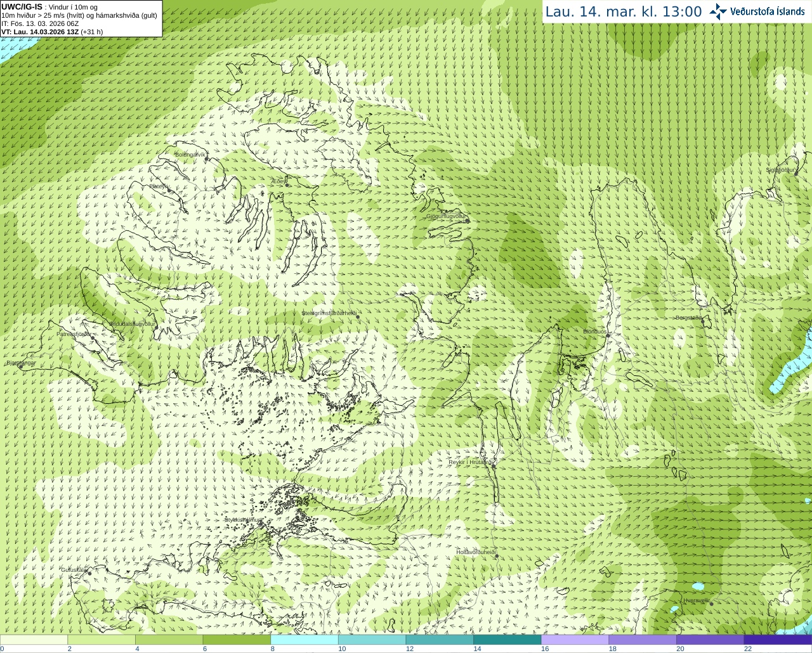
Task: Select the Stykkishólmur station label
Action: (x=243, y=519)
